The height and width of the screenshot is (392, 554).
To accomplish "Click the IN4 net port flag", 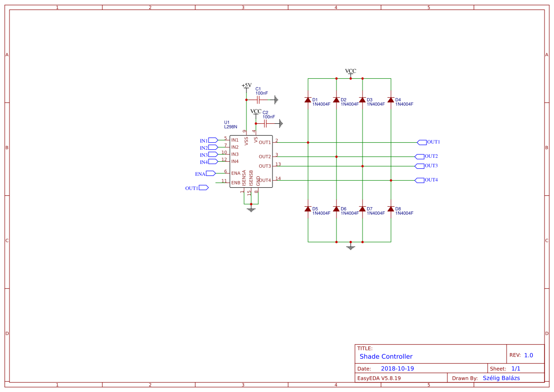I will [x=213, y=162].
